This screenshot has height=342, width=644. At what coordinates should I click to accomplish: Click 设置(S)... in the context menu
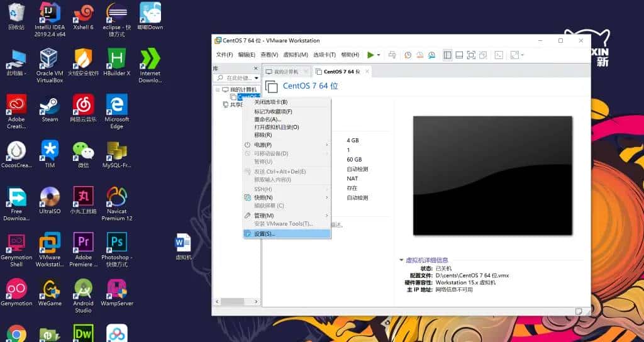tap(287, 234)
